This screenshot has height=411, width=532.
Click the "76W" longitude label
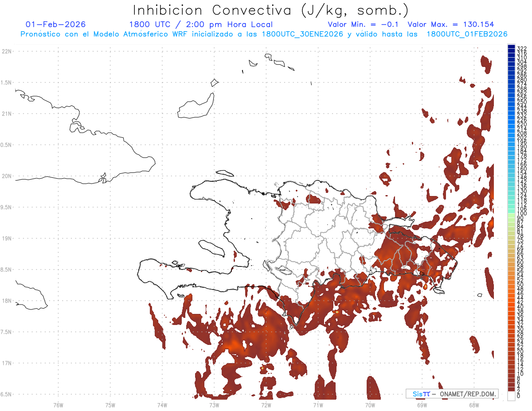point(58,405)
